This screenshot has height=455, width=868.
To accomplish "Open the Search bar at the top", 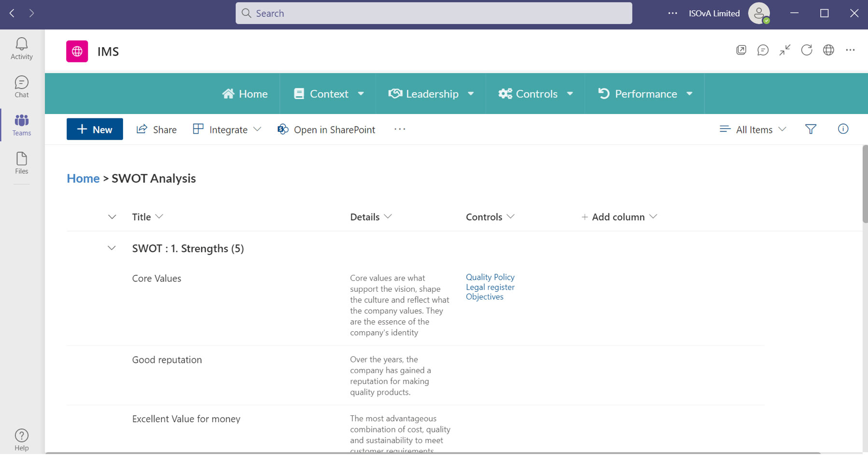I will pos(433,13).
